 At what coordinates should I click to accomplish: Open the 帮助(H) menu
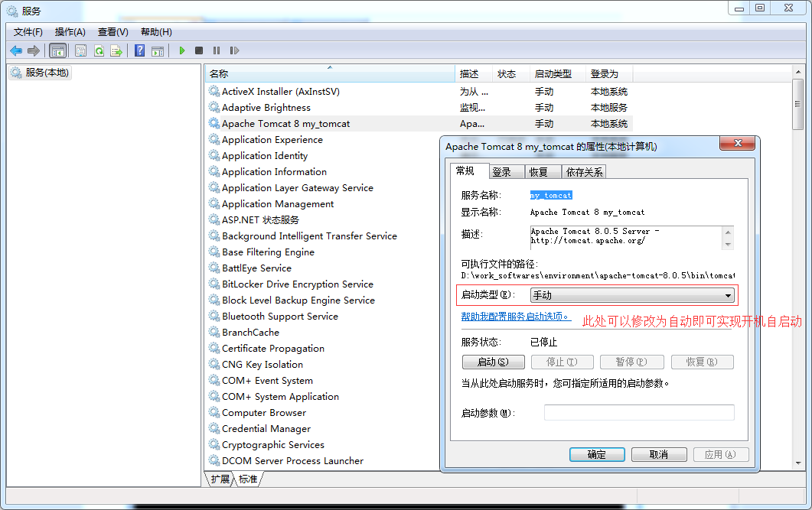pos(156,32)
